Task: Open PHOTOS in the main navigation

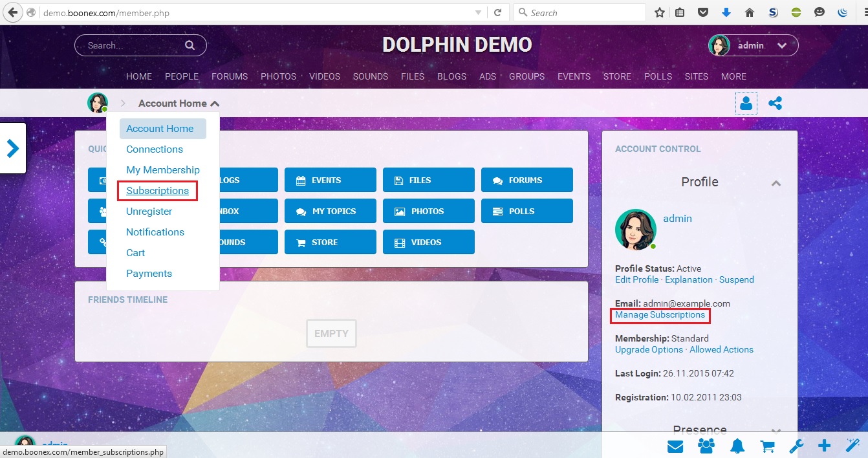Action: click(279, 76)
